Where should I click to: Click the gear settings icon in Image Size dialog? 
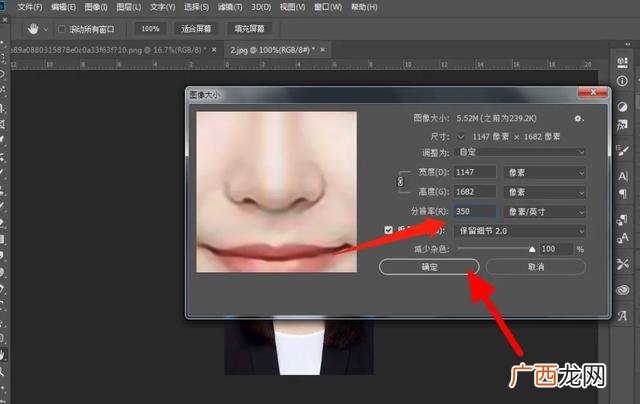pyautogui.click(x=578, y=118)
